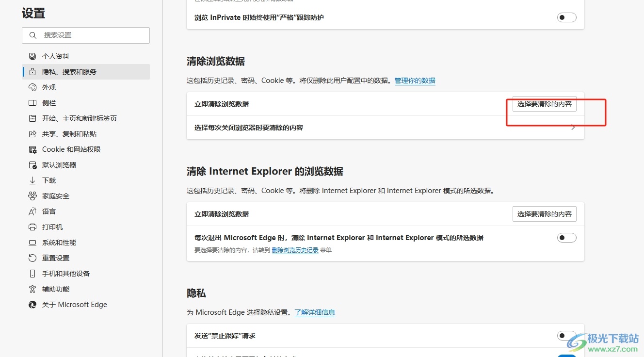Viewport: 644px width, 357px height.
Task: Click the system icon beside 系统和性能
Action: (x=32, y=243)
